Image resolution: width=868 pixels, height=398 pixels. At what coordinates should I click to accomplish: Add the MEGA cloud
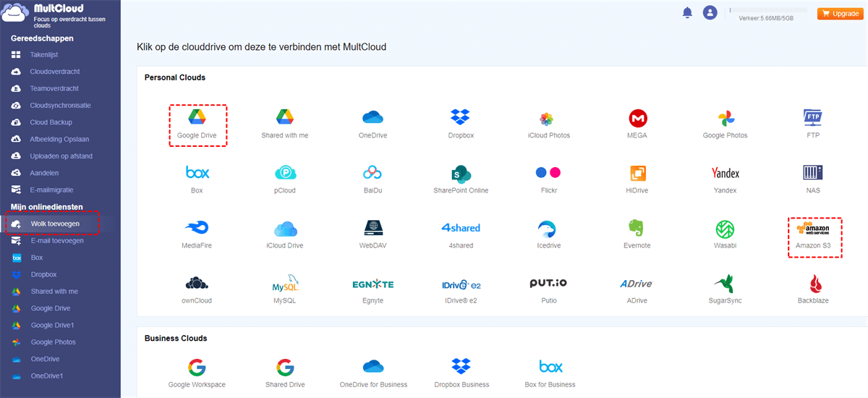coord(637,124)
